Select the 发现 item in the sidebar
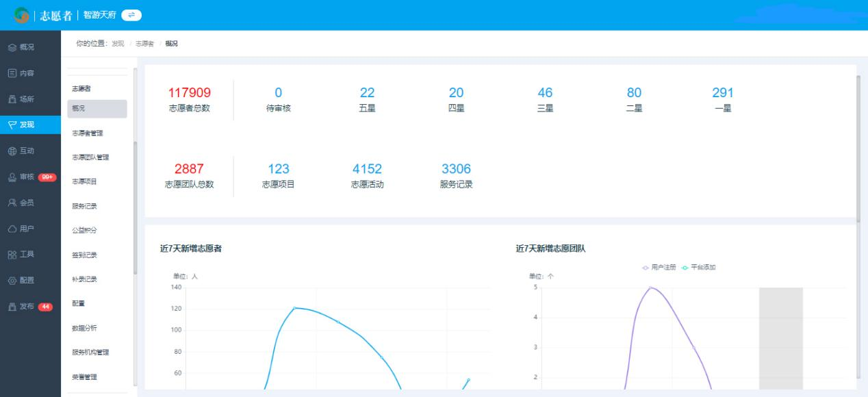The width and height of the screenshot is (868, 397). point(30,125)
